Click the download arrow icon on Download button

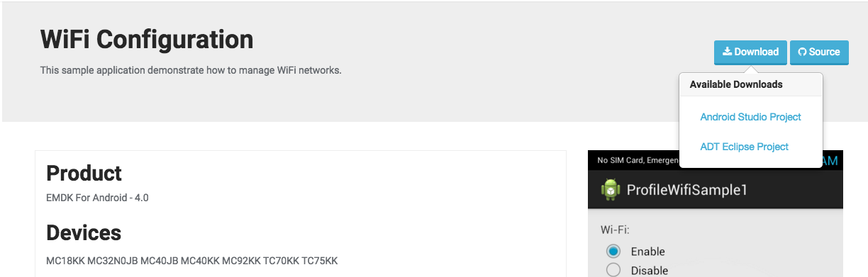(727, 52)
